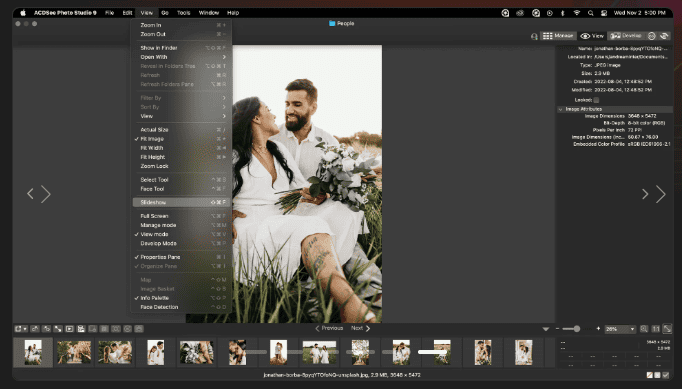Toggle View mode in the View menu

[181, 234]
